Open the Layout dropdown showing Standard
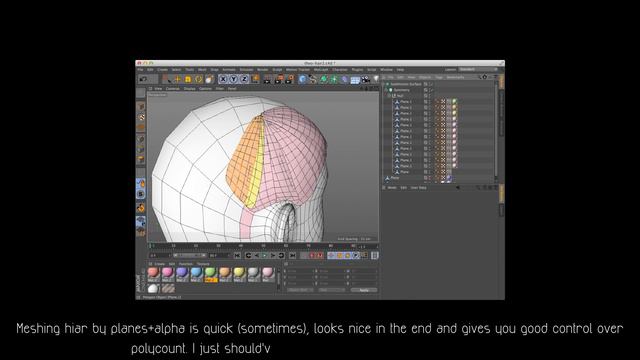Viewport: 640px width, 360px height. pos(477,69)
